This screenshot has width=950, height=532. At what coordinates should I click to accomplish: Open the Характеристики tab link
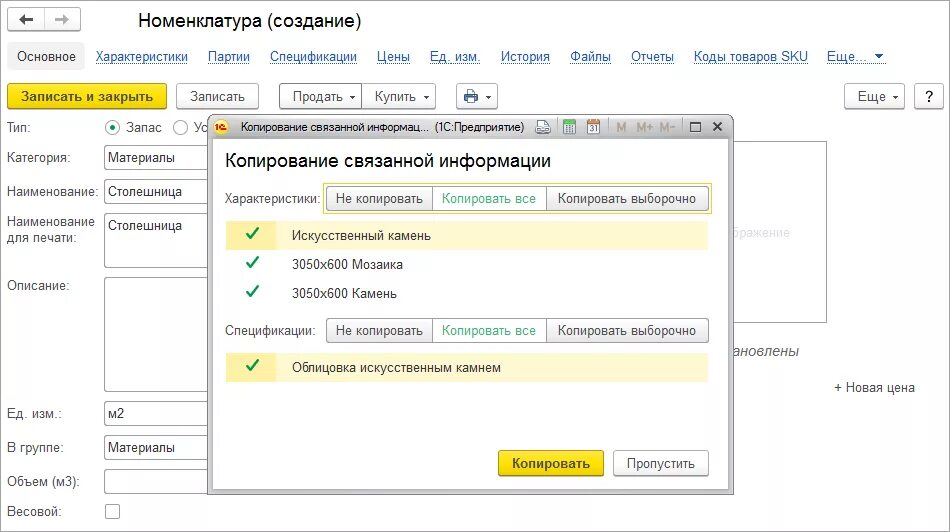(x=142, y=56)
